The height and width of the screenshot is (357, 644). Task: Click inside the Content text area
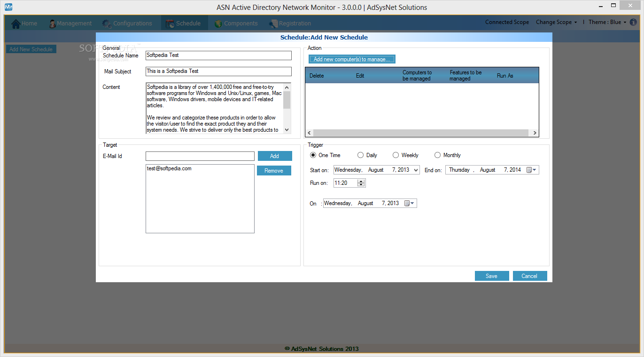click(x=214, y=108)
